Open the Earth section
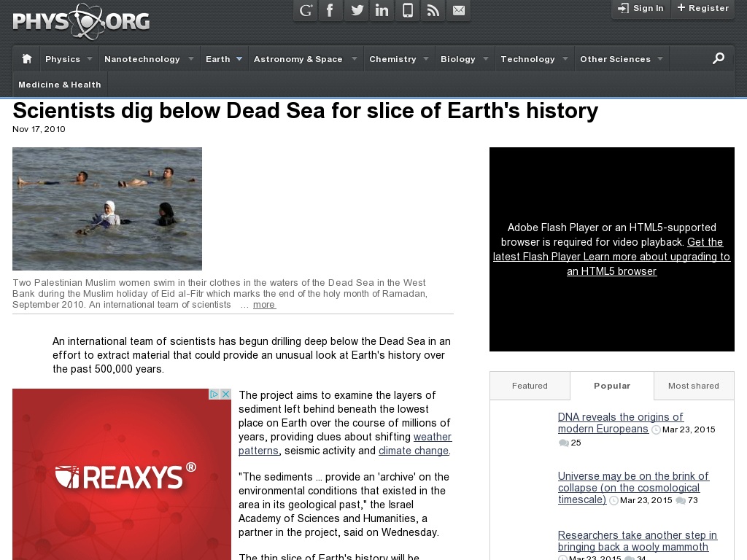The image size is (747, 560). click(x=217, y=59)
